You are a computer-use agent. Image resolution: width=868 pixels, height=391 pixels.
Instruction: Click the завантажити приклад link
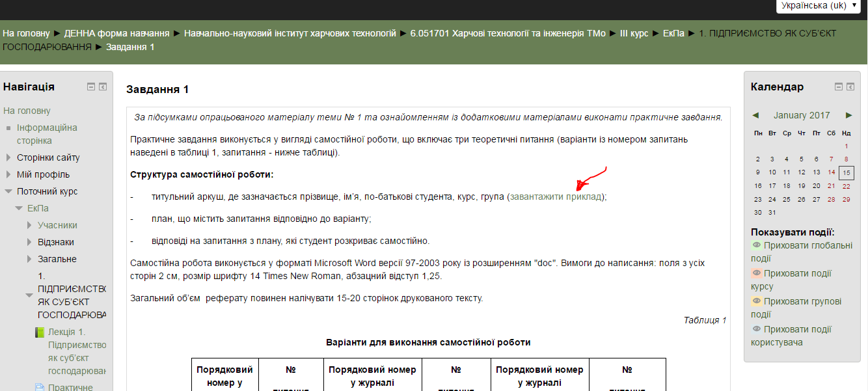coord(556,196)
